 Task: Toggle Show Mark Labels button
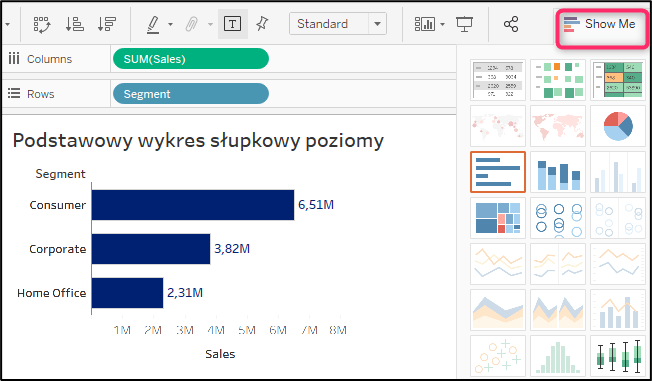pyautogui.click(x=232, y=24)
